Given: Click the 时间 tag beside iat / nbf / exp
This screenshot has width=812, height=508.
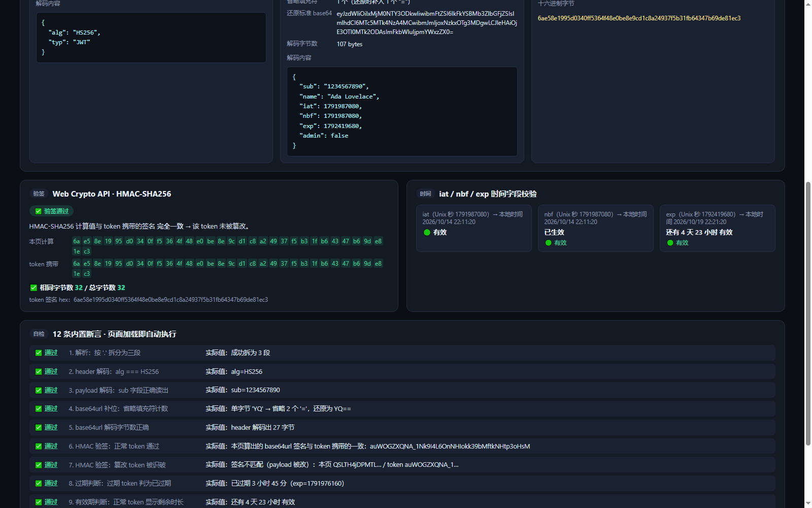Looking at the screenshot, I should 425,194.
